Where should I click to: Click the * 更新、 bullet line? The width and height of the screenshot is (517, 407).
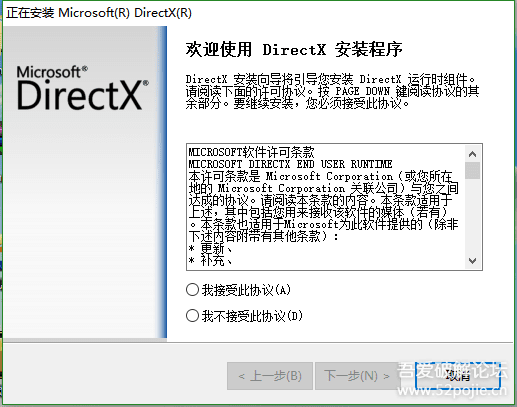pyautogui.click(x=211, y=248)
